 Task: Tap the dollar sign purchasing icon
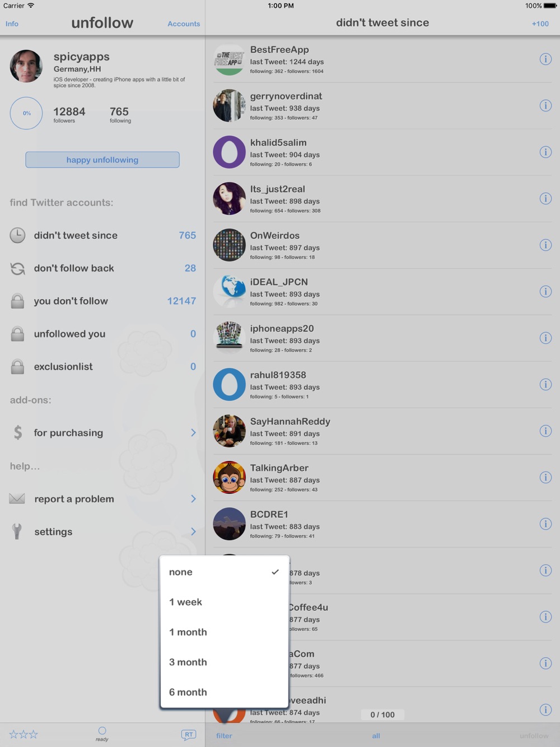[x=18, y=433]
